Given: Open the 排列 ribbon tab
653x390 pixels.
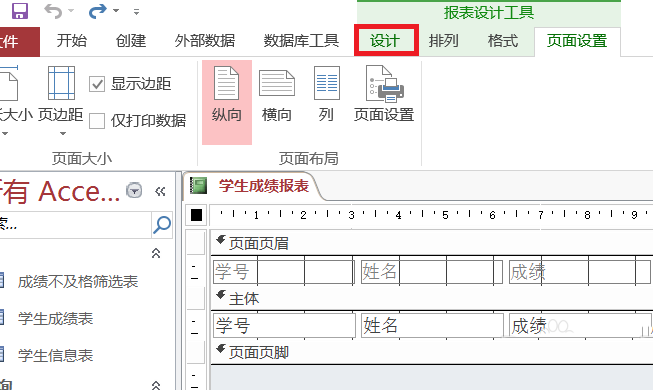Looking at the screenshot, I should (x=444, y=41).
